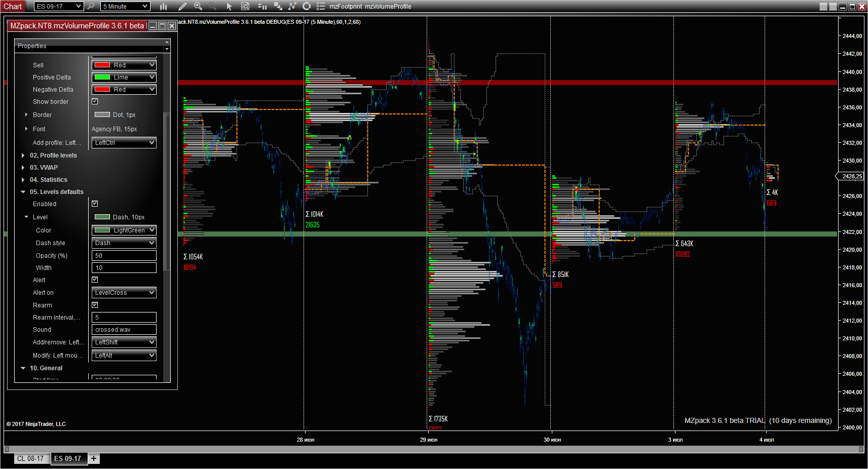Open the instrument selector ES 09-17

coord(58,6)
